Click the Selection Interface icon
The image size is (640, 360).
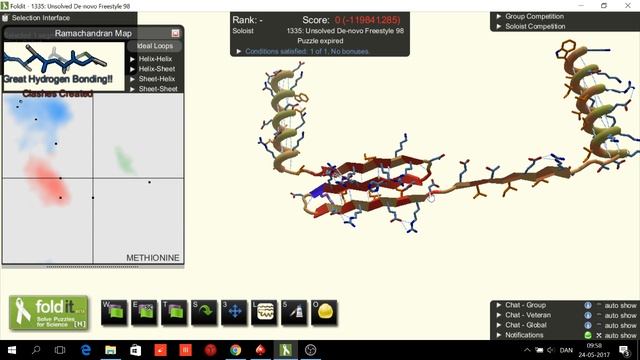(x=5, y=18)
